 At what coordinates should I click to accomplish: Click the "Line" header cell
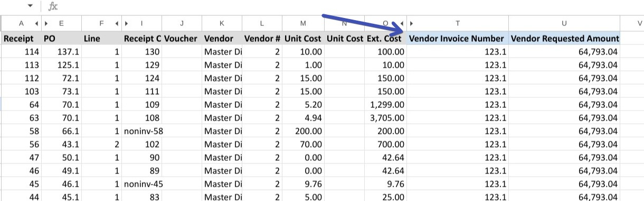pos(101,39)
